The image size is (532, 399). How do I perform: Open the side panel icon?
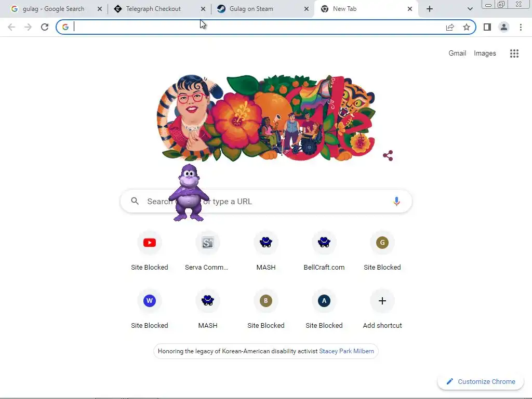pos(487,27)
